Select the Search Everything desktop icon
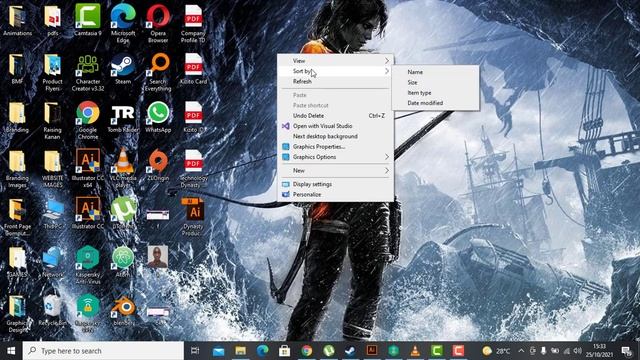This screenshot has height=360, width=640. tap(158, 73)
